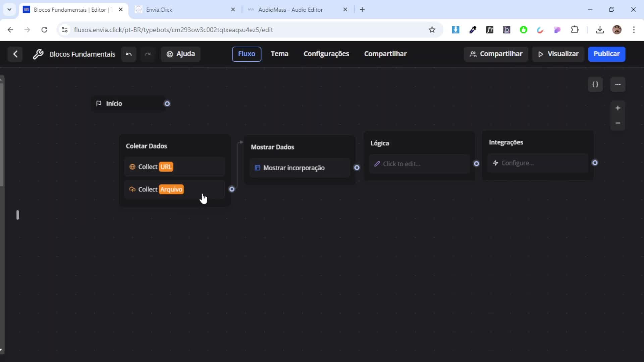This screenshot has width=644, height=362.
Task: Click the Click to edit field in Lógica
Action: pyautogui.click(x=402, y=164)
